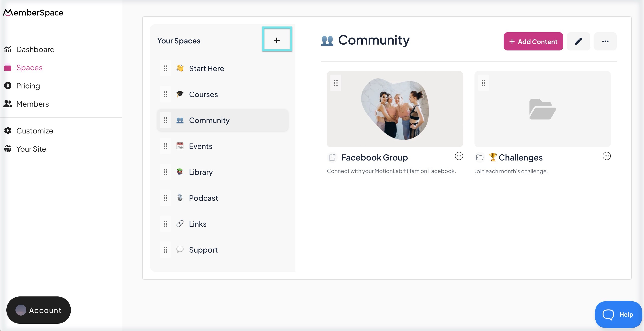Click the drag handle beside Start Here
The width and height of the screenshot is (644, 331).
(165, 69)
